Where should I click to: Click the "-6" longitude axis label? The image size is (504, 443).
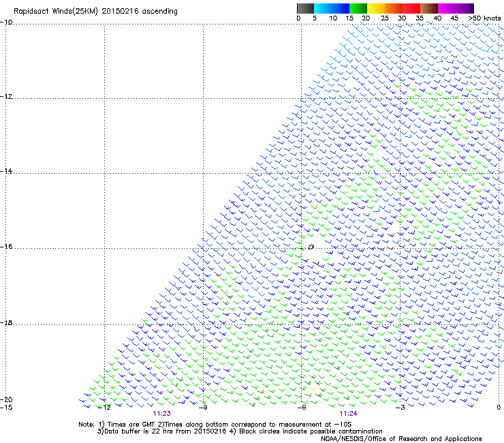[x=302, y=408]
